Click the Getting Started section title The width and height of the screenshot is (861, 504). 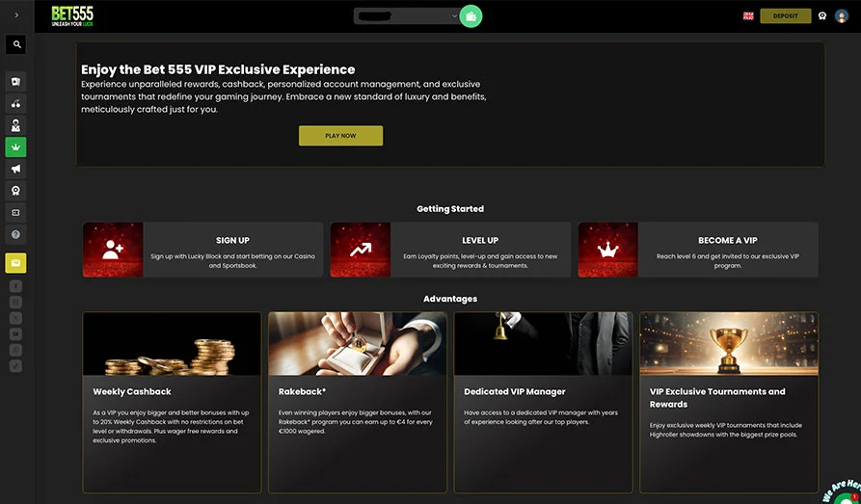[450, 208]
